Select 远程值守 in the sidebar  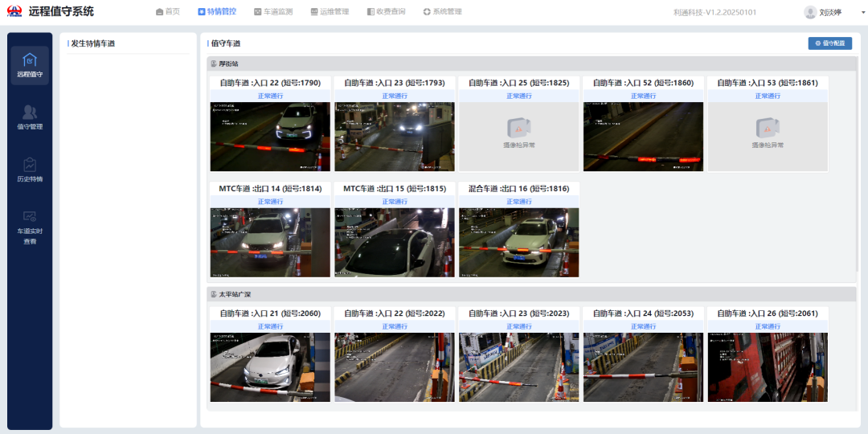pyautogui.click(x=30, y=65)
